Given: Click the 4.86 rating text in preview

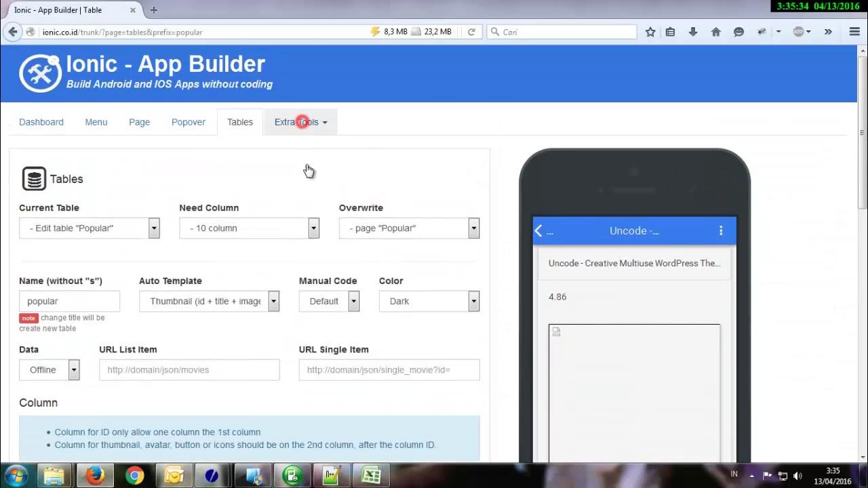Looking at the screenshot, I should point(557,297).
